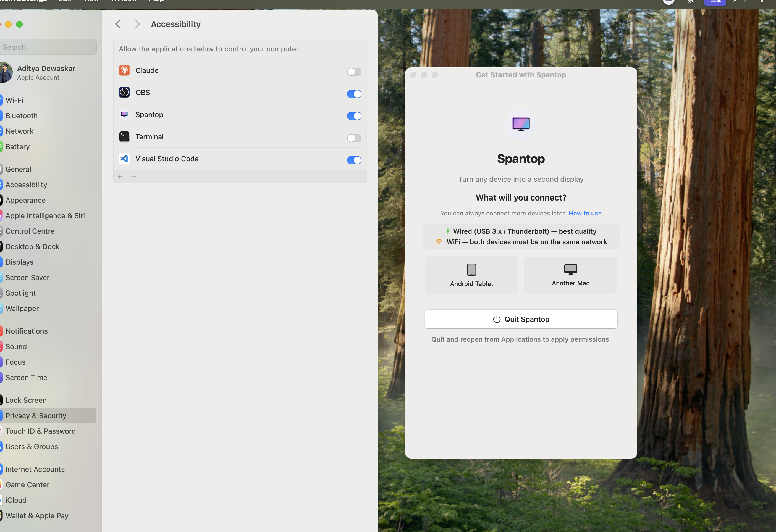Click 'What will you connect?' heading
The height and width of the screenshot is (532, 776).
521,197
